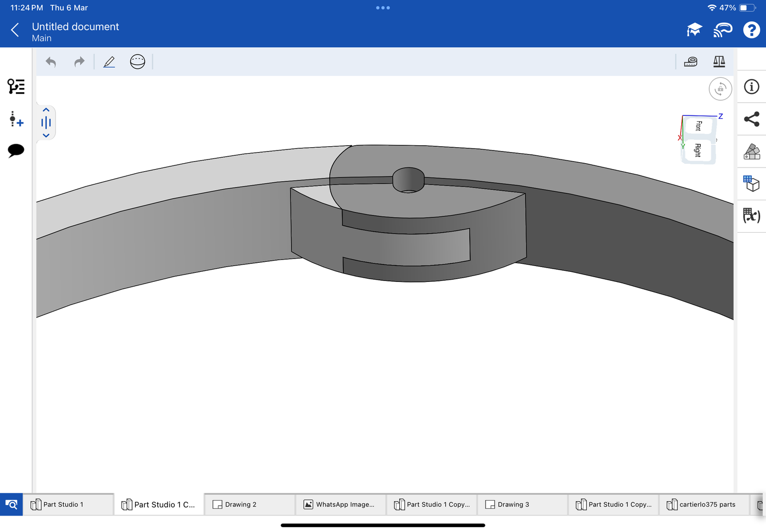Screen dimensions: 766x532
Task: Open the insert feature tools panel
Action: click(x=16, y=119)
